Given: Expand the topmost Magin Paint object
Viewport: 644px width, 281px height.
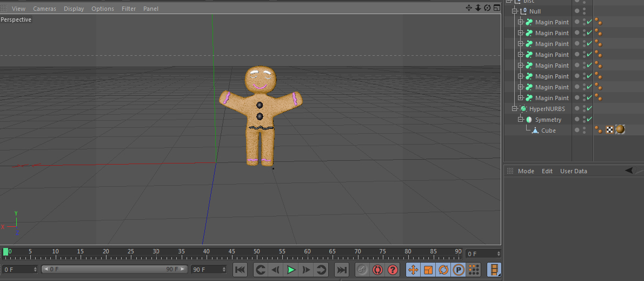Looking at the screenshot, I should click(520, 22).
